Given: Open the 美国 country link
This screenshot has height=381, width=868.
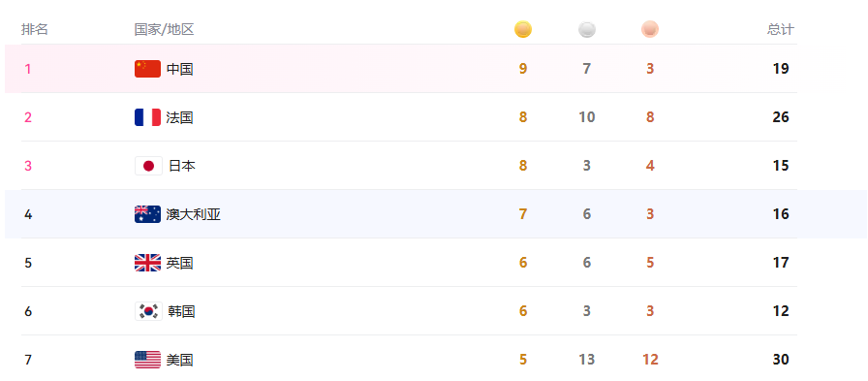Looking at the screenshot, I should (x=180, y=360).
